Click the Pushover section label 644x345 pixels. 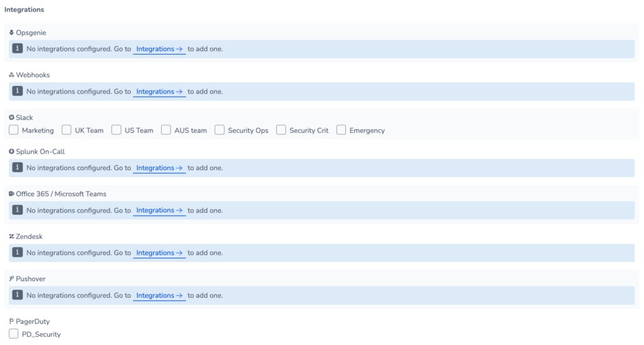(x=30, y=279)
